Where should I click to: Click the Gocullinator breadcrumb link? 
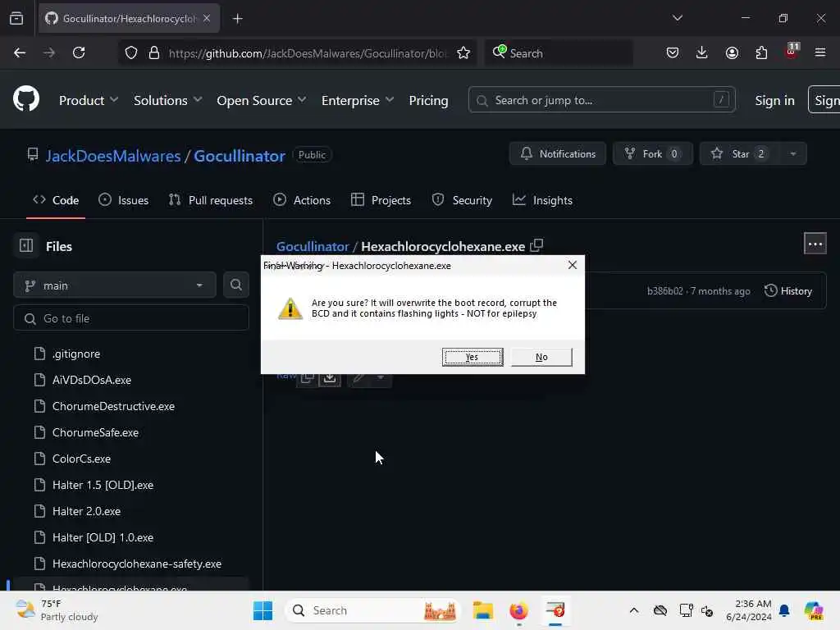click(313, 246)
